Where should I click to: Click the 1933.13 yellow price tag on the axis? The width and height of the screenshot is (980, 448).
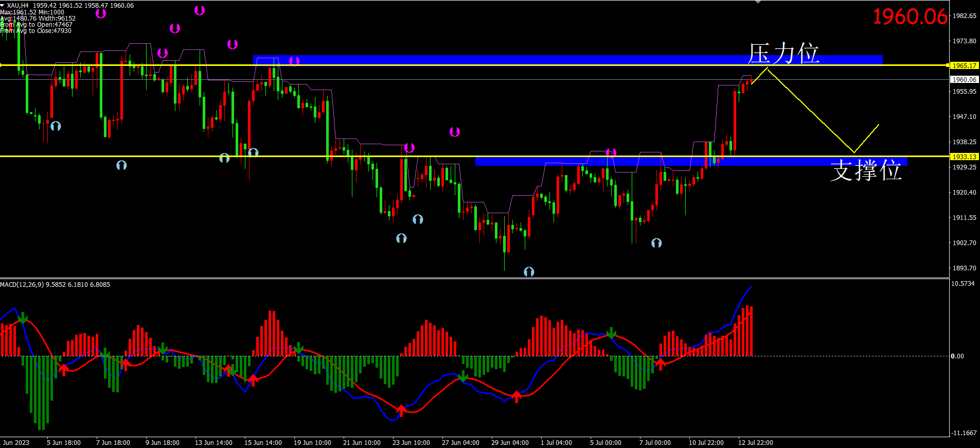964,157
